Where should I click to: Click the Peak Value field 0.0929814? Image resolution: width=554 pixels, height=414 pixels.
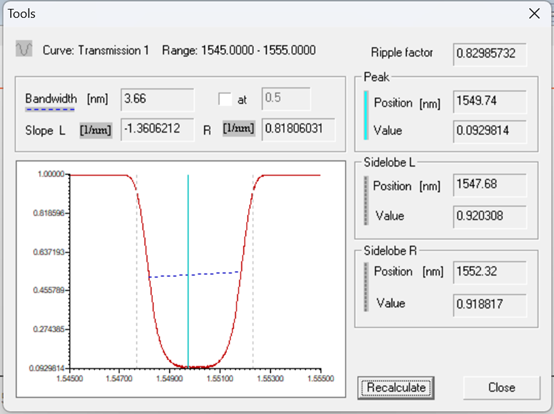[x=490, y=131]
